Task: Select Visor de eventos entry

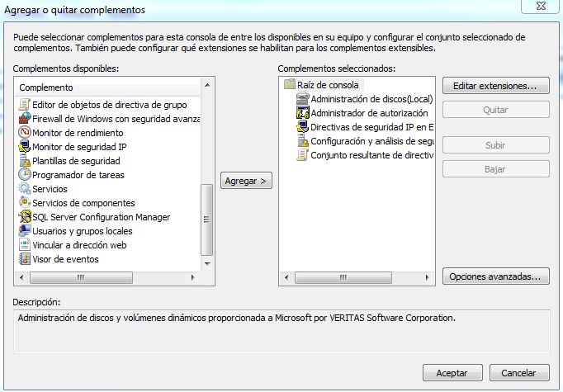Action: coord(65,259)
